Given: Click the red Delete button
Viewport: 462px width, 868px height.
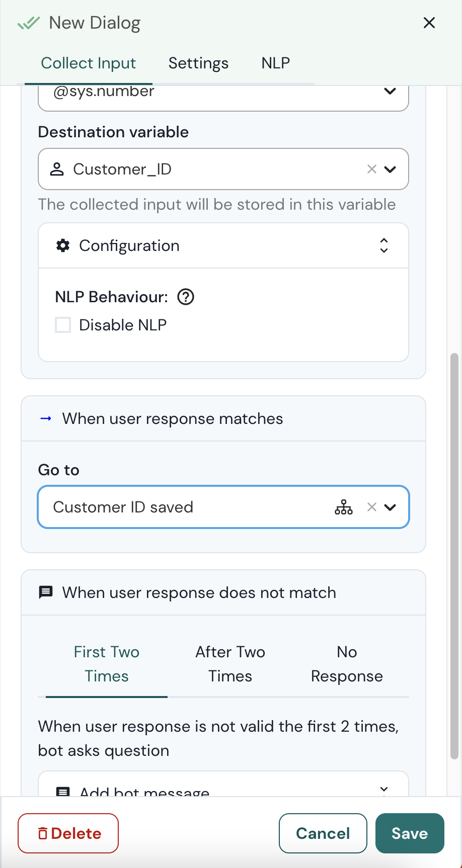Looking at the screenshot, I should pyautogui.click(x=68, y=833).
